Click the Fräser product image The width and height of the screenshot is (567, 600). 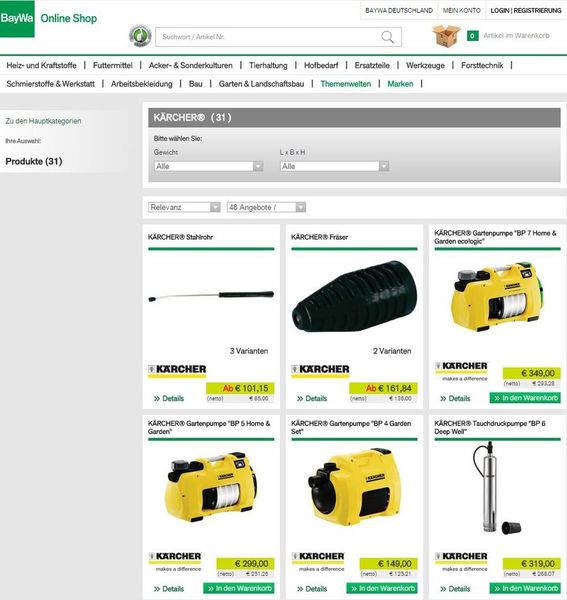coord(354,297)
